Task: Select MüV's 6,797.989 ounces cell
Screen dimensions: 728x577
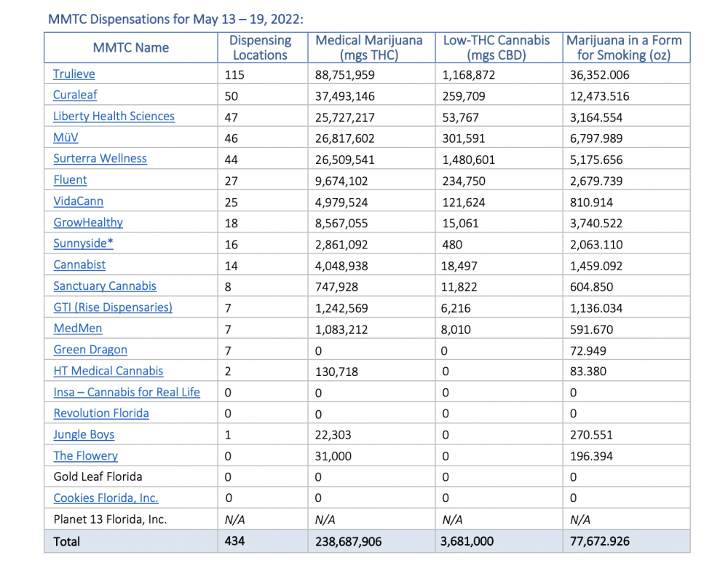Action: pos(596,138)
